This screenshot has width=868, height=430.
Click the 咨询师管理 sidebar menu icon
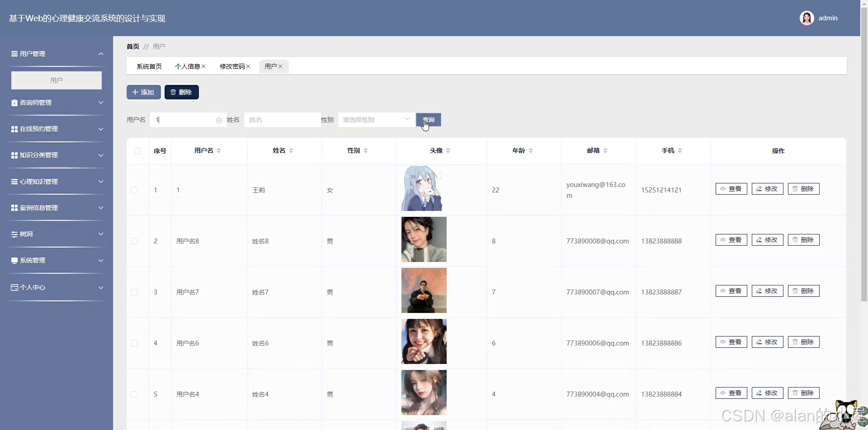point(14,103)
